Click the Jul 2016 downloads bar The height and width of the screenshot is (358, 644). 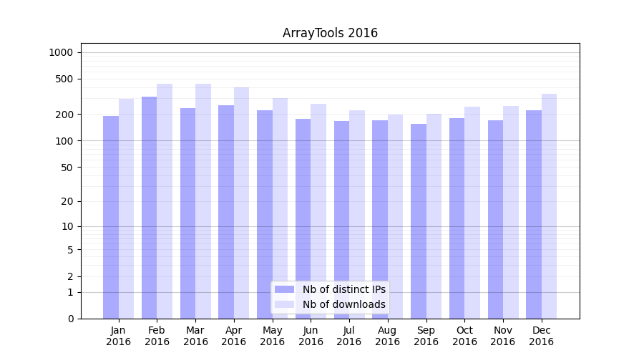click(x=357, y=215)
